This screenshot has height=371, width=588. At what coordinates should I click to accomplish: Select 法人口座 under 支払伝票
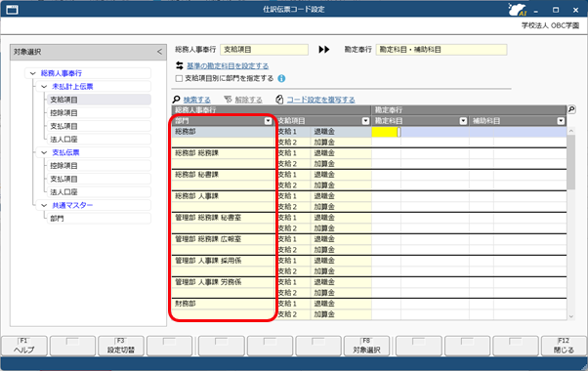99,192
